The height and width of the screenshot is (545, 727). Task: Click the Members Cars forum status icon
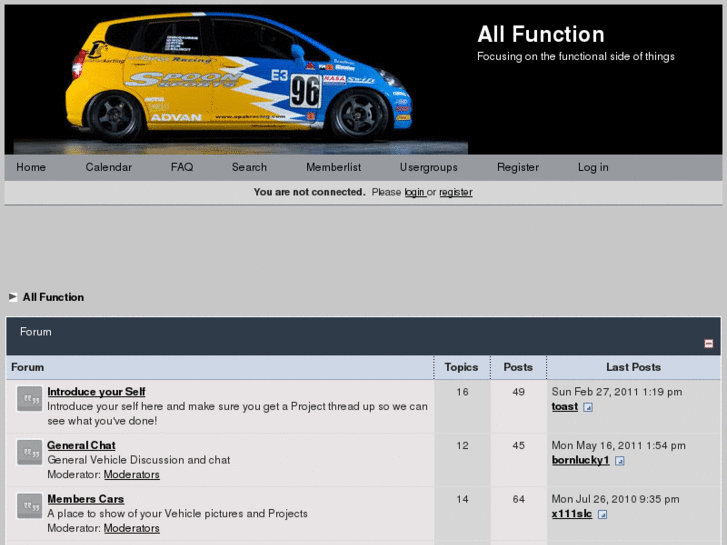[29, 506]
